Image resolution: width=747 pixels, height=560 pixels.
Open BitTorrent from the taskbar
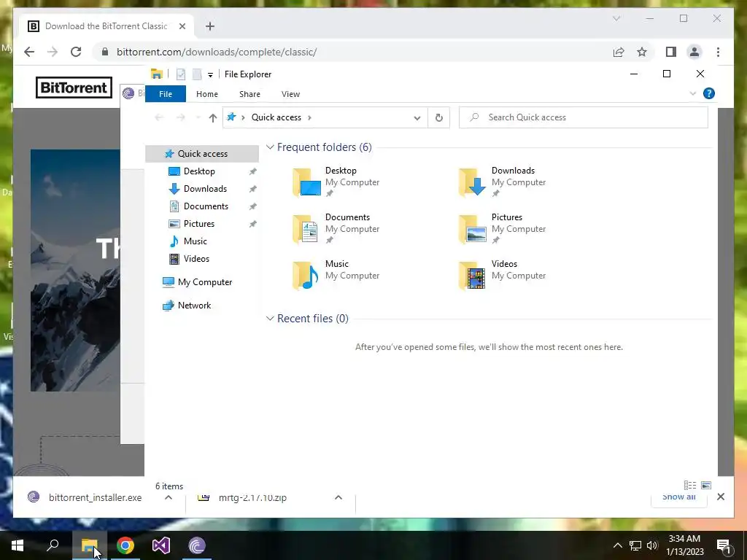(x=197, y=545)
